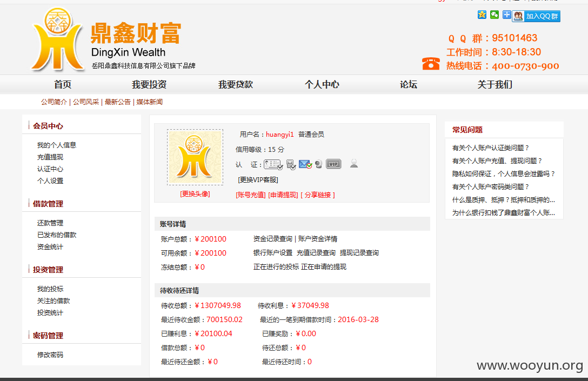Click the email verification envelope icon
Screen dimensions: 588x381
click(x=305, y=164)
